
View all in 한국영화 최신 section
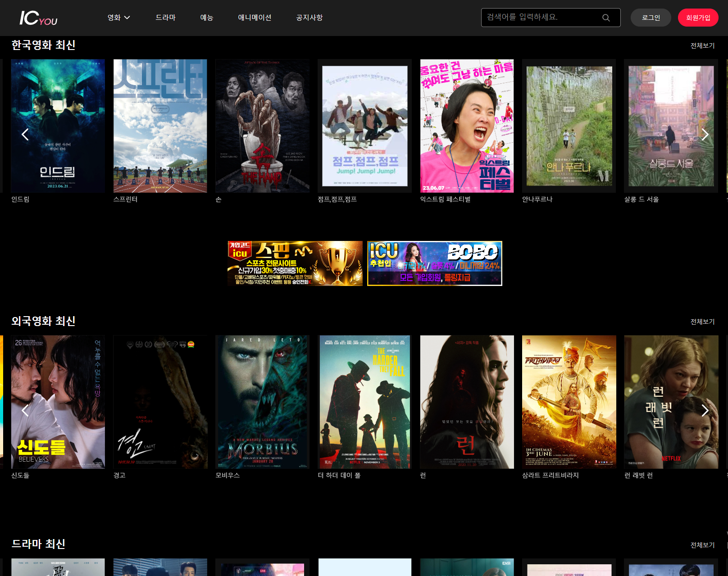pyautogui.click(x=702, y=45)
